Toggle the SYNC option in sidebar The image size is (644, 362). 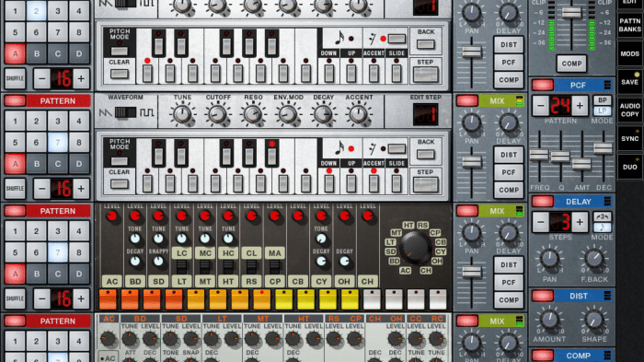[x=629, y=139]
